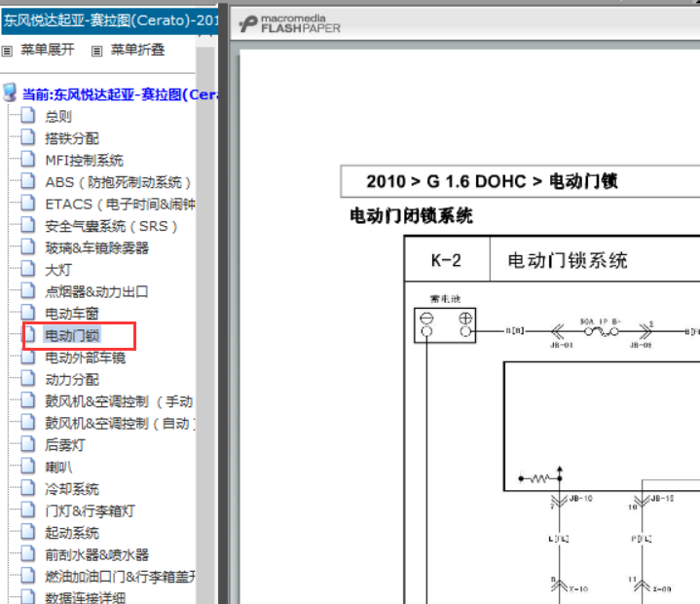
Task: Open the 冷却系统 entry
Action: [x=72, y=489]
